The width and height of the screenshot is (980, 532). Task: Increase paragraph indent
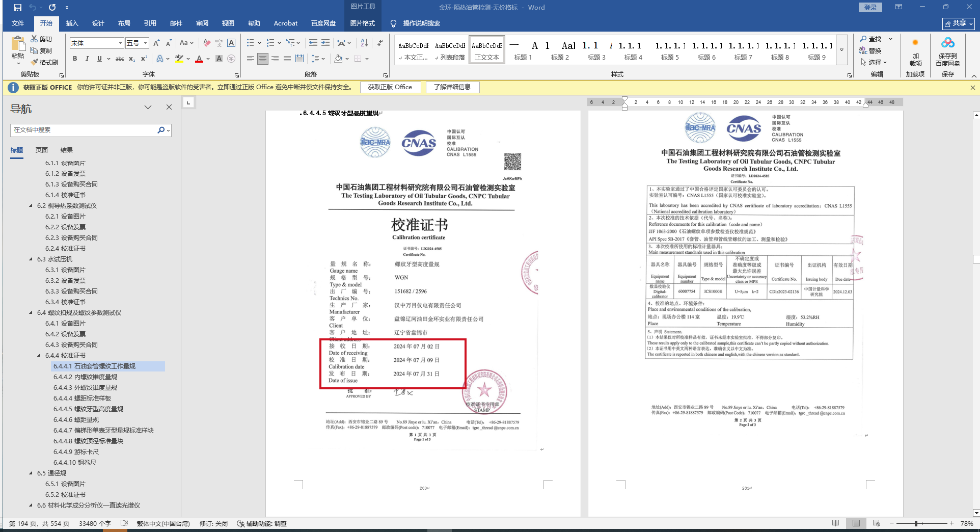pyautogui.click(x=325, y=43)
